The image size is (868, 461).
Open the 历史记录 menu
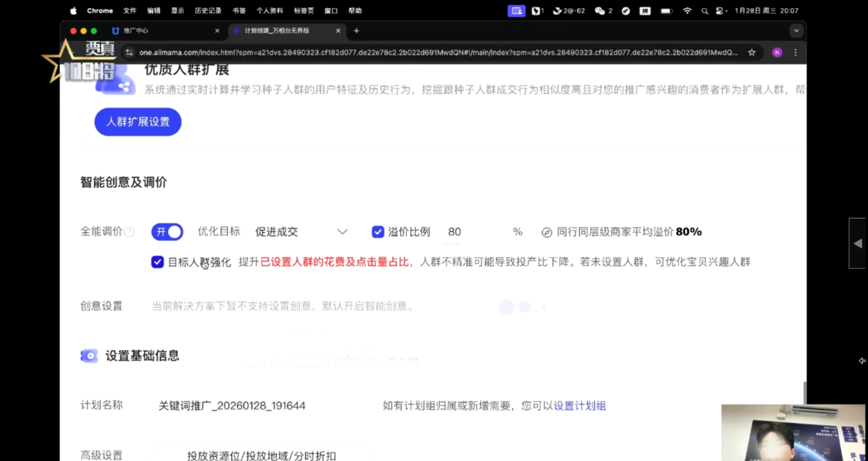pyautogui.click(x=208, y=11)
